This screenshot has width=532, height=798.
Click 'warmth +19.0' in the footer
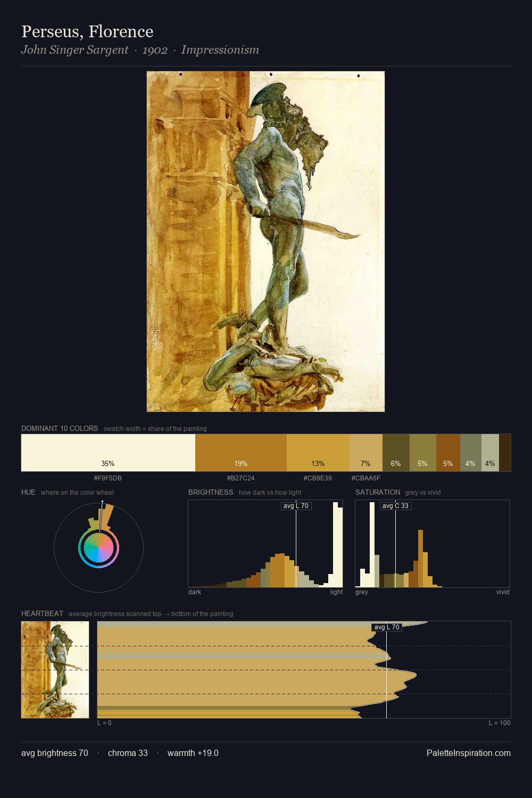click(193, 753)
